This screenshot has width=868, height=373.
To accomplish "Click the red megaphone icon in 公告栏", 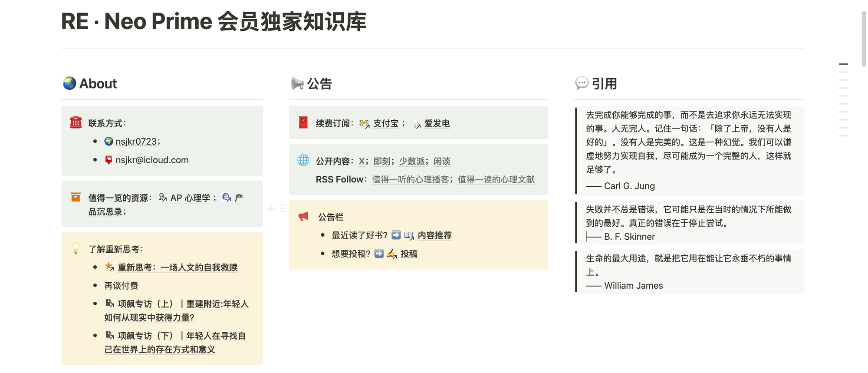I will (x=303, y=216).
